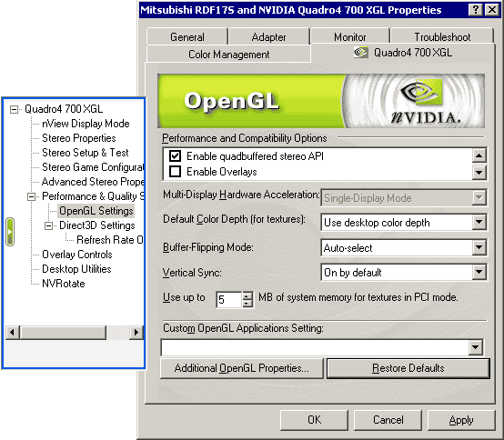Collapse the Direct3D Settings tree node
This screenshot has height=440, width=504.
[x=48, y=225]
